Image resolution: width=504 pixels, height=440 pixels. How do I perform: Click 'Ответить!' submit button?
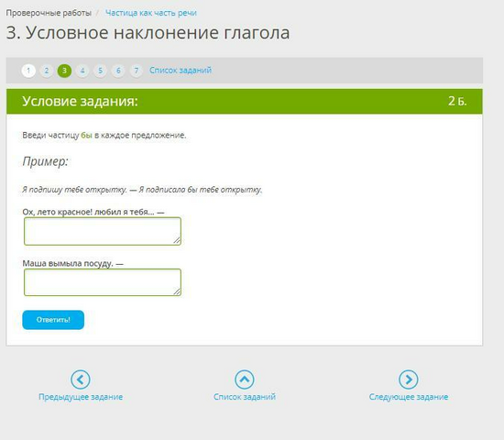tap(53, 320)
